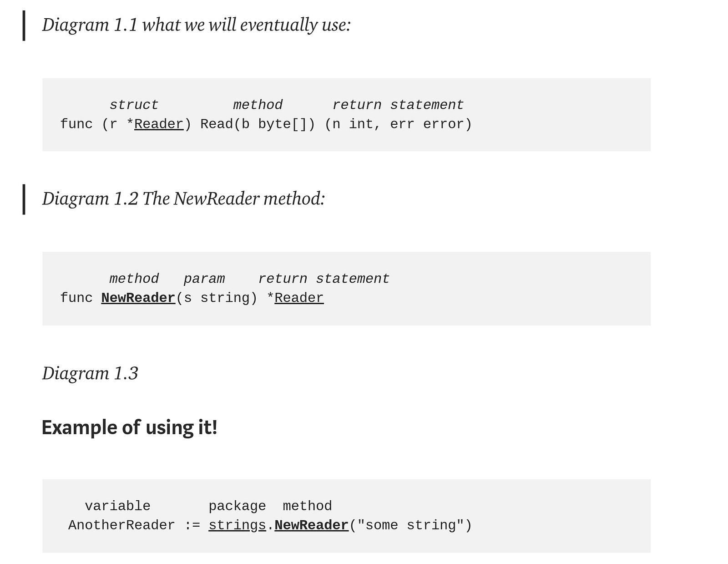The width and height of the screenshot is (728, 564).
Task: Click the *Reader return type link
Action: pyautogui.click(x=299, y=298)
